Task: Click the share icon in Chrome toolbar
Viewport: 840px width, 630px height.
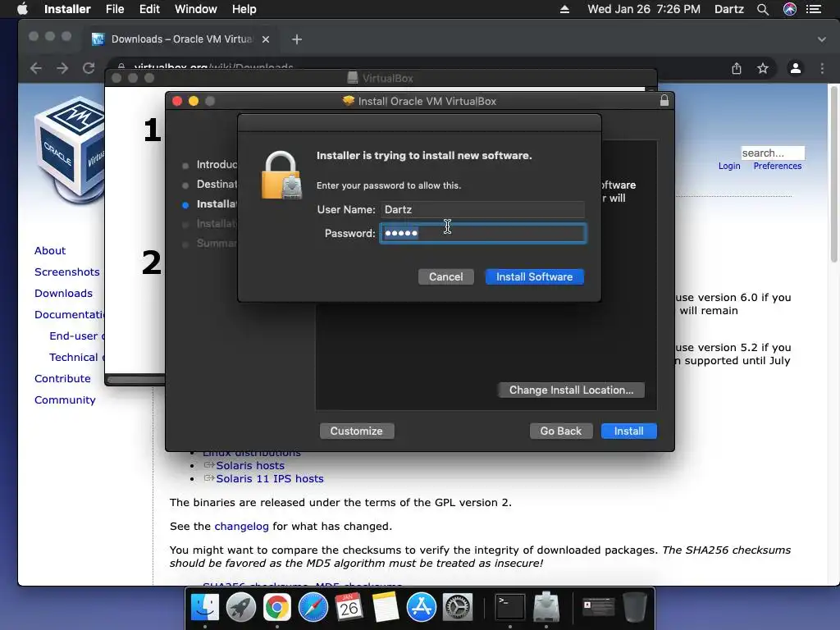Action: coord(737,68)
